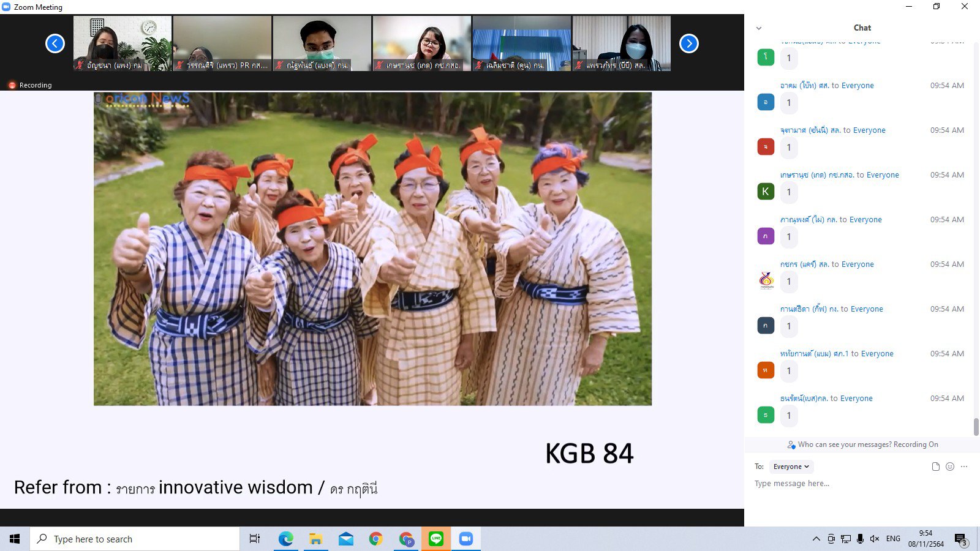Select participant thumbnail labeled (เกด)

click(422, 43)
